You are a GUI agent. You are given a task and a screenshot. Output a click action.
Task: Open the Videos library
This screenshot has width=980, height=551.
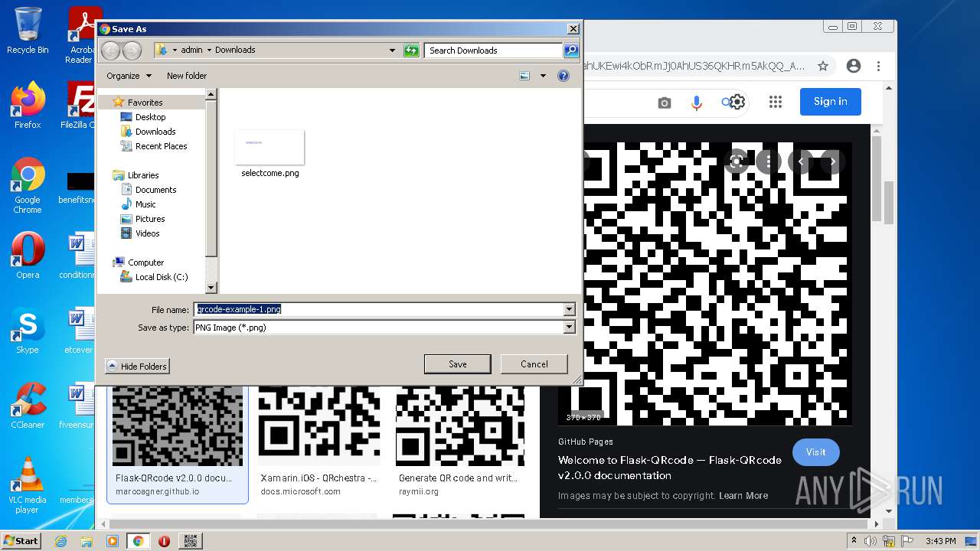[147, 233]
